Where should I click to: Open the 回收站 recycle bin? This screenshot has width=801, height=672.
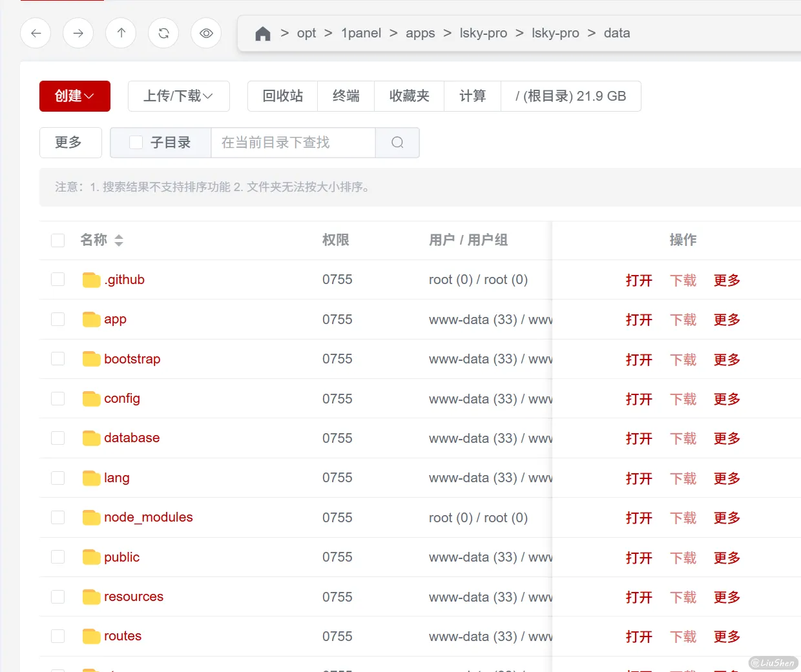282,96
